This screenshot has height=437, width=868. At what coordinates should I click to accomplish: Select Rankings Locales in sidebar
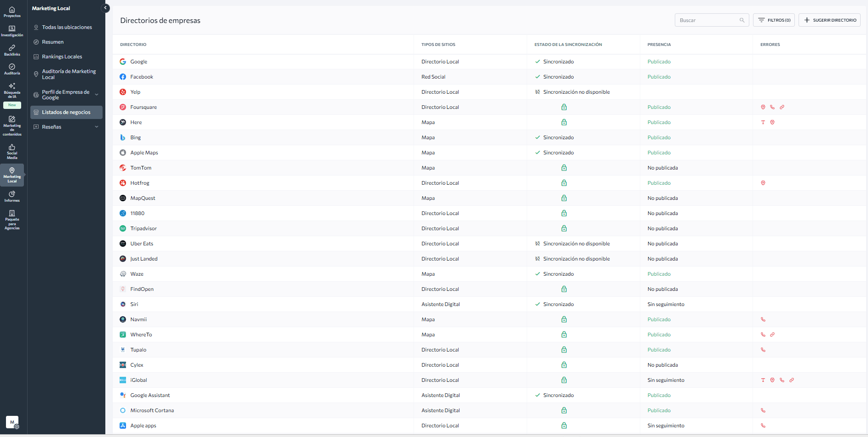62,57
